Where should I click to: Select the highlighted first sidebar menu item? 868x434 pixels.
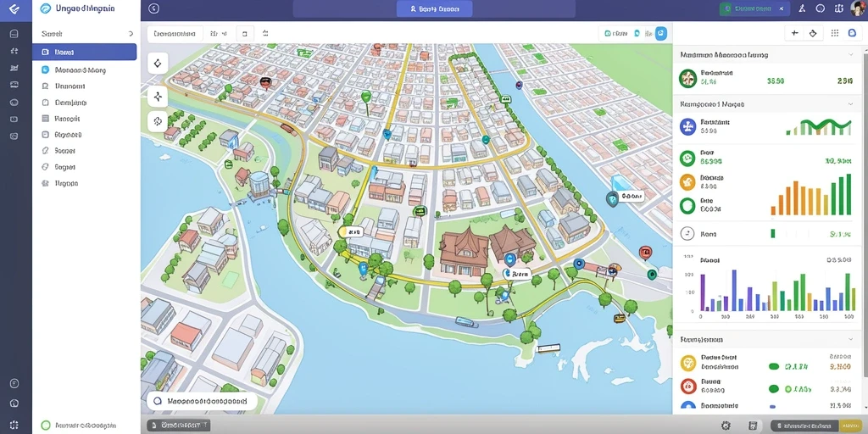85,52
